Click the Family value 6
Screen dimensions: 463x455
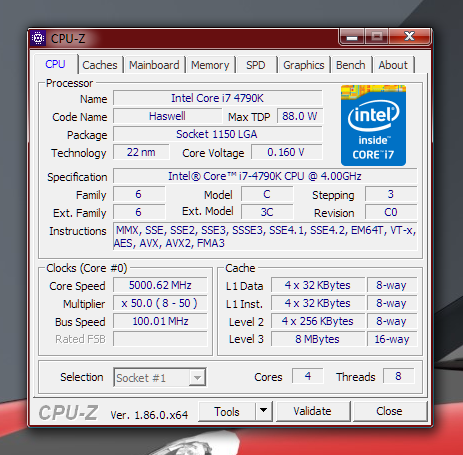point(139,194)
